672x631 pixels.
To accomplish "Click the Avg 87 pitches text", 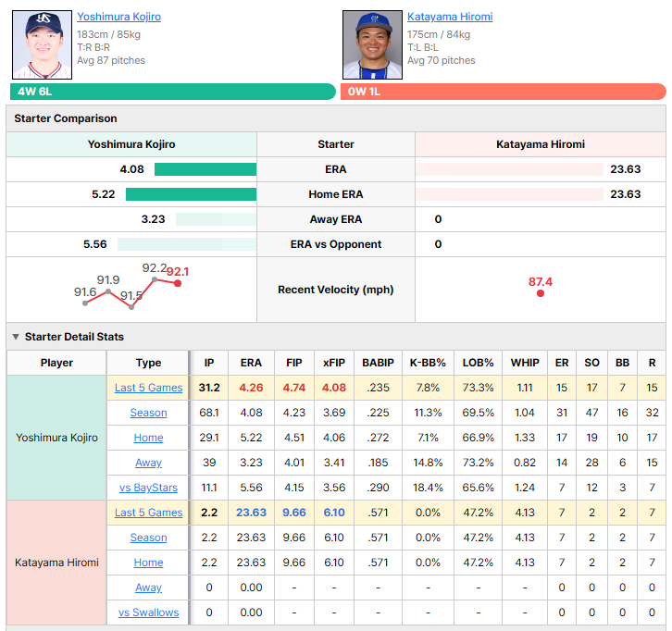I will (111, 60).
